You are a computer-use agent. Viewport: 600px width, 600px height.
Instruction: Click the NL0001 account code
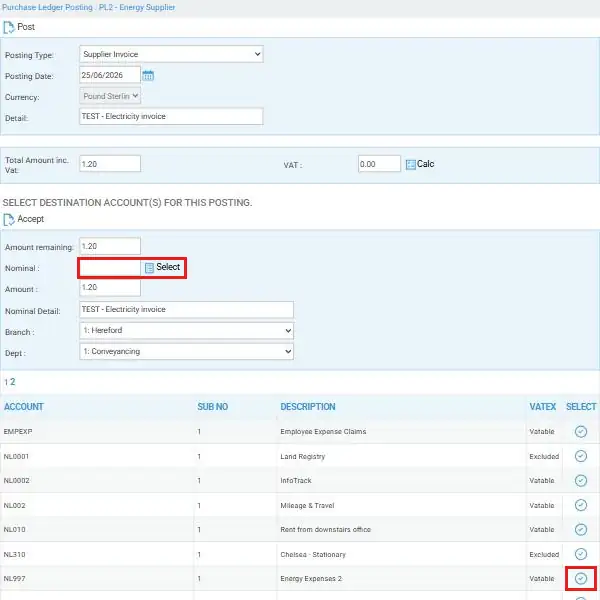(16, 457)
